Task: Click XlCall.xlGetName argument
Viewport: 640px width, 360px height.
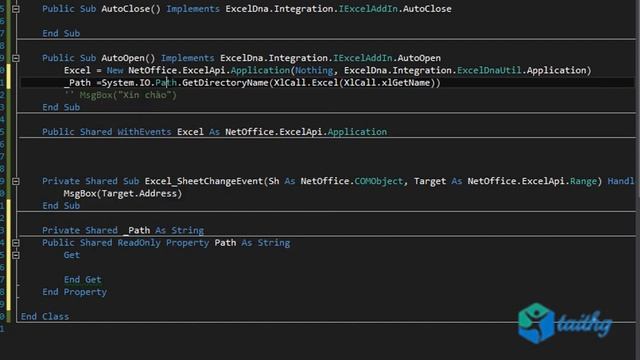Action: pyautogui.click(x=387, y=83)
